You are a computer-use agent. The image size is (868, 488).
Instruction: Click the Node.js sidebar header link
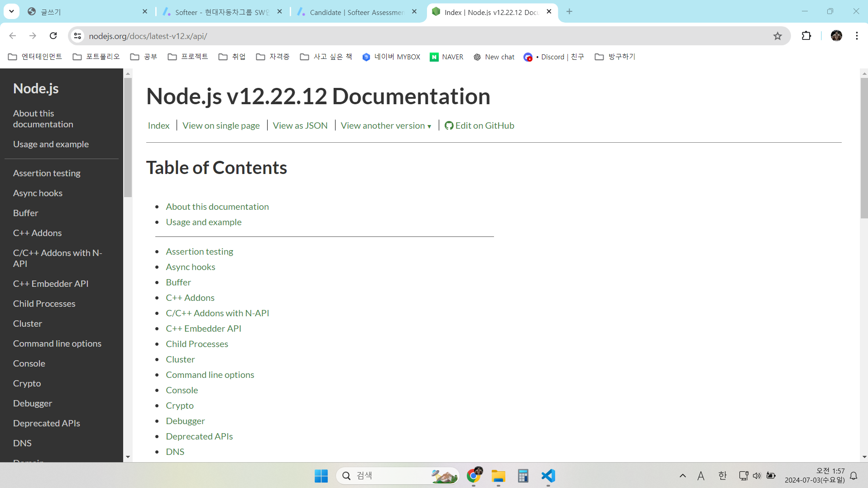point(36,88)
